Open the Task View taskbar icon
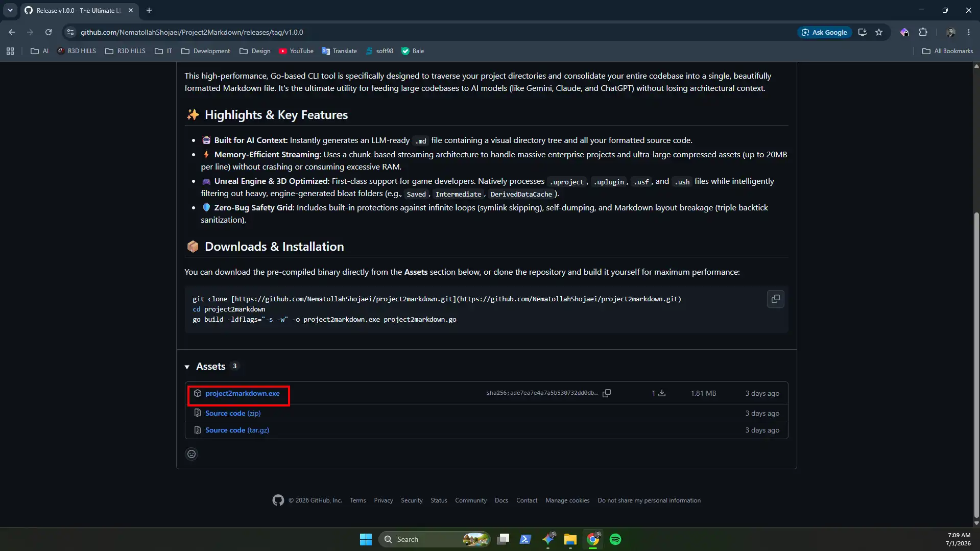The height and width of the screenshot is (551, 980). (503, 539)
